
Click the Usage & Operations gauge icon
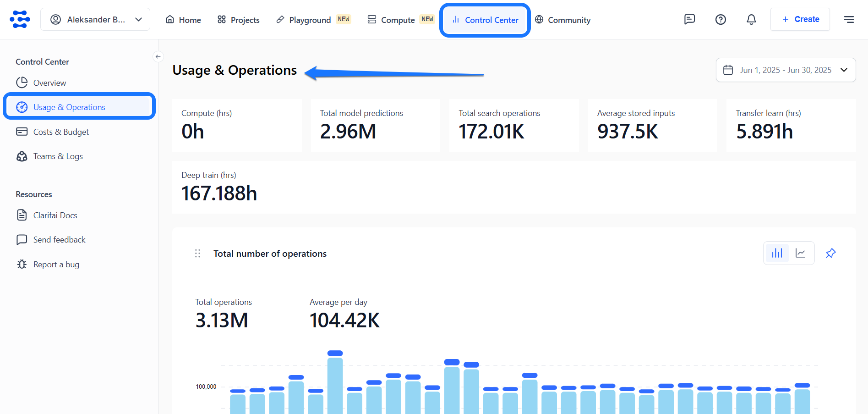[22, 107]
